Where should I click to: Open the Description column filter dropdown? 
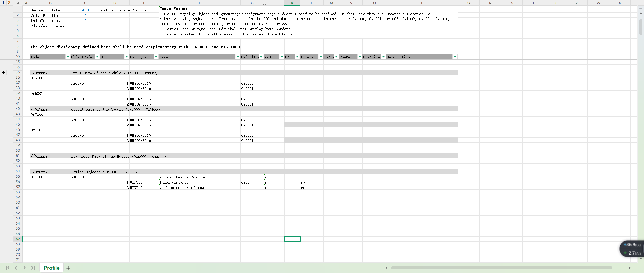pyautogui.click(x=455, y=57)
